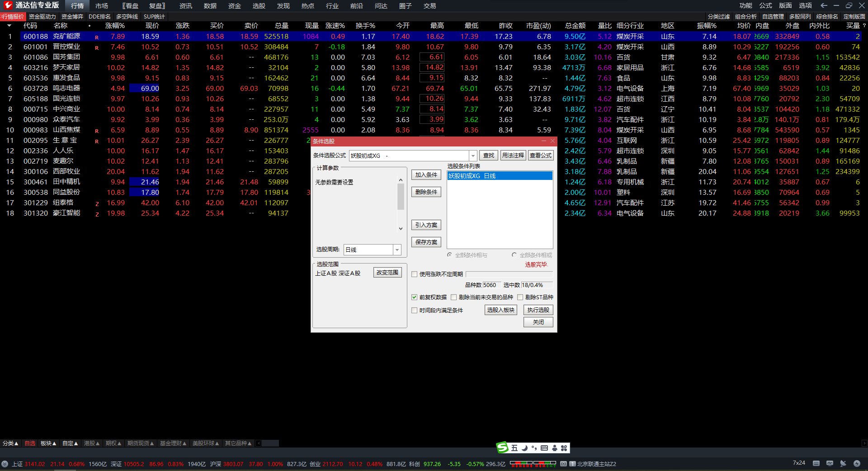Expand the 基金理财 bottom tab menu
This screenshot has width=868, height=471.
(173, 443)
